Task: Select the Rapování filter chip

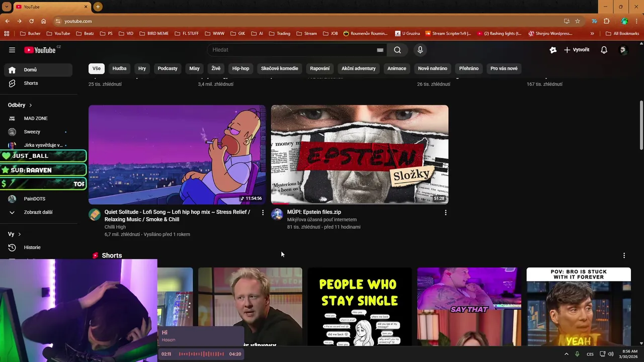Action: tap(320, 68)
